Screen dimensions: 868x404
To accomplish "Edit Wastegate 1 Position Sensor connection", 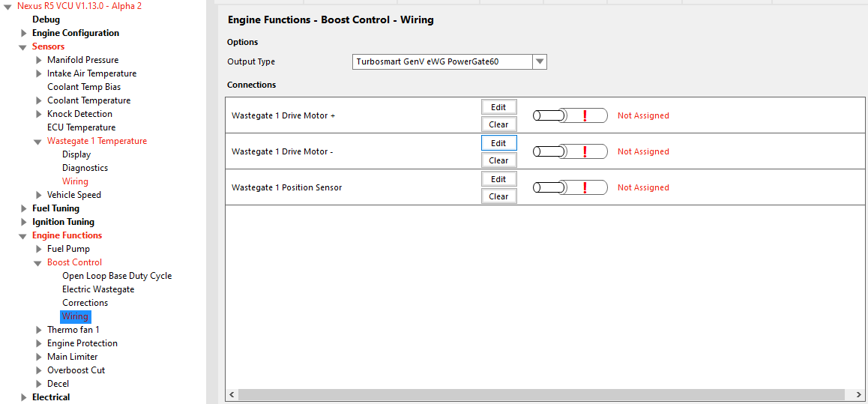I will [x=498, y=178].
